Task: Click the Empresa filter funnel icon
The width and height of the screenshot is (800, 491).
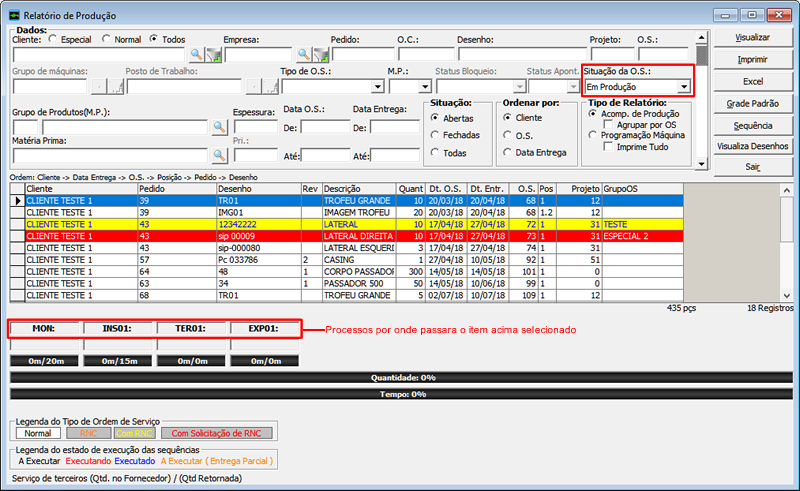Action: coord(321,54)
